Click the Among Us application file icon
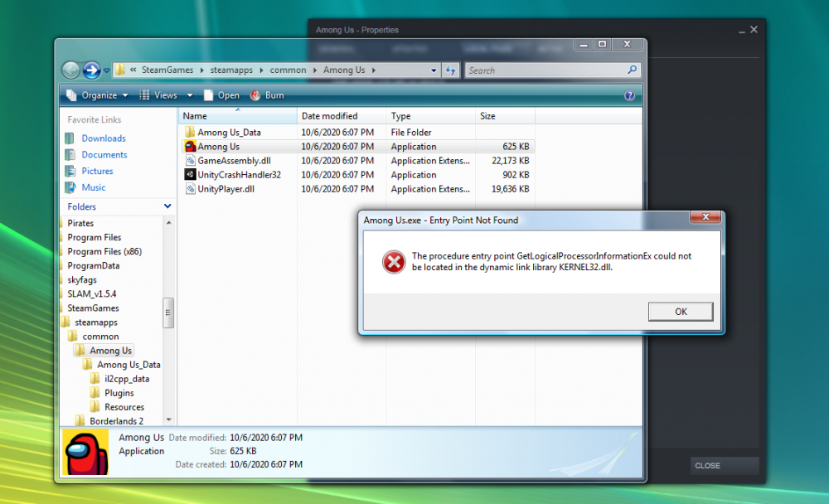829x504 pixels. [x=190, y=147]
